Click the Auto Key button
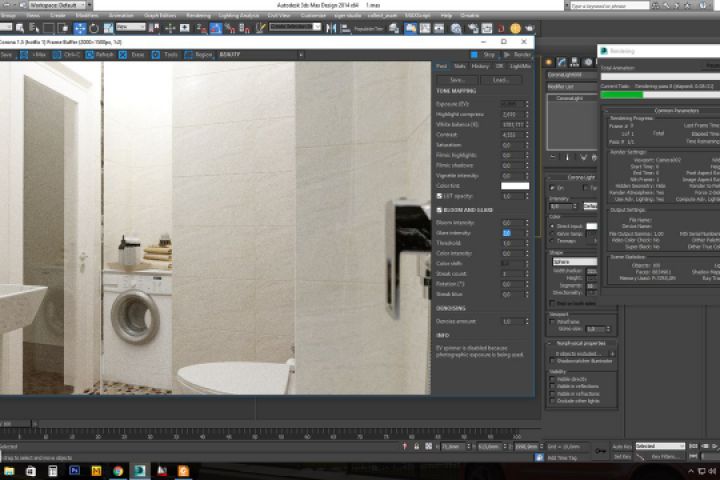Screen dimensions: 720x480 coord(621,446)
